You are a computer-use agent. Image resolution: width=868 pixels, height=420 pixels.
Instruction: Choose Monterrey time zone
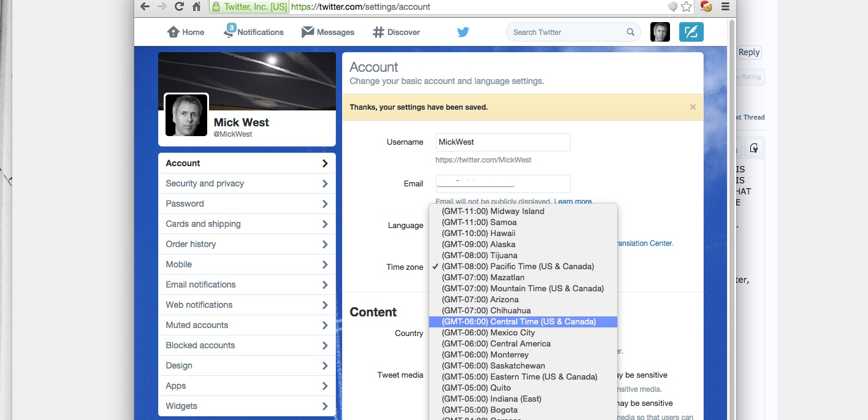[523, 354]
